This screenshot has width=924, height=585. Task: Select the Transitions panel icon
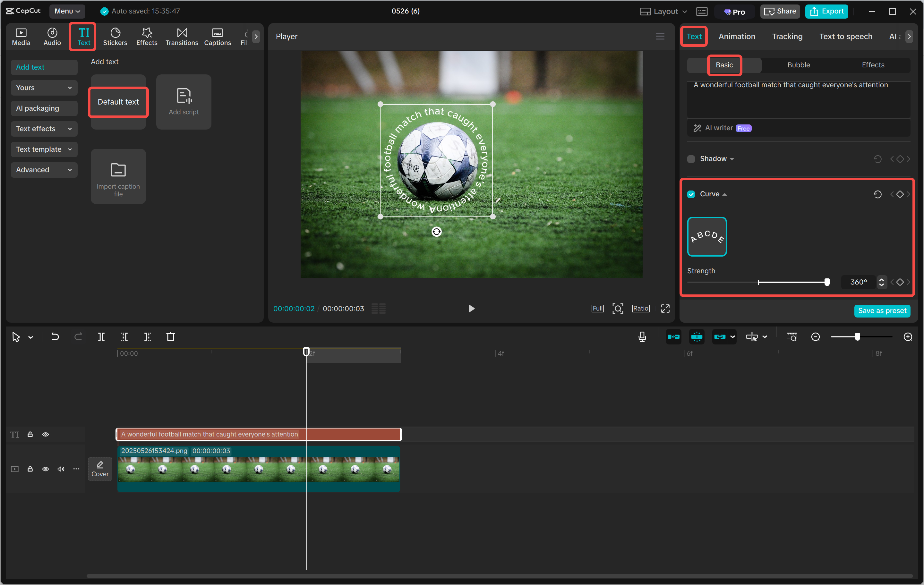[182, 36]
